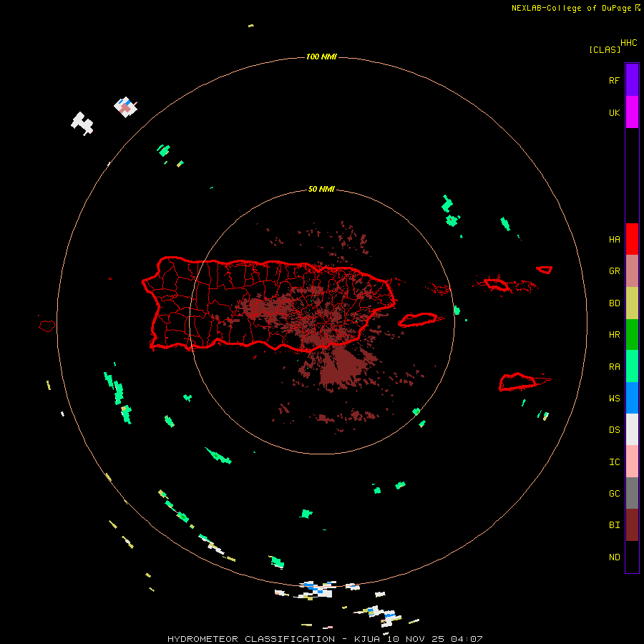Screen dimensions: 644x644
Task: Click the DS white legend swatch
Action: [632, 429]
